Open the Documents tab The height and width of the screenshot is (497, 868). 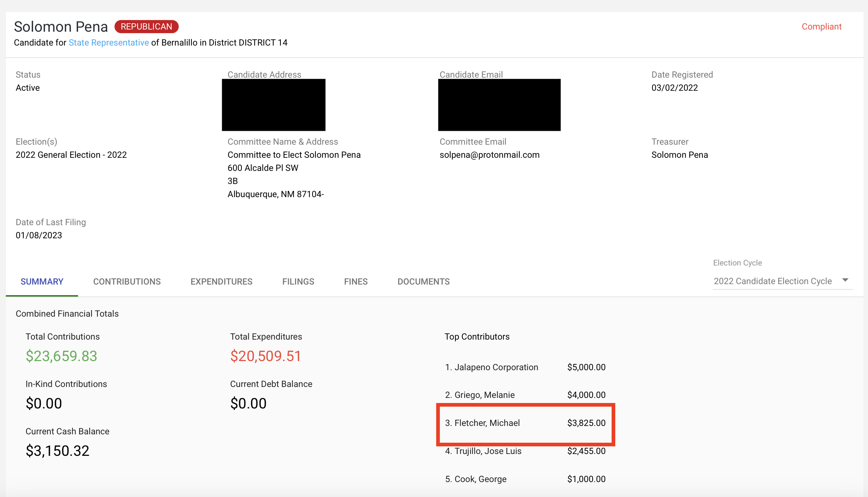tap(423, 281)
